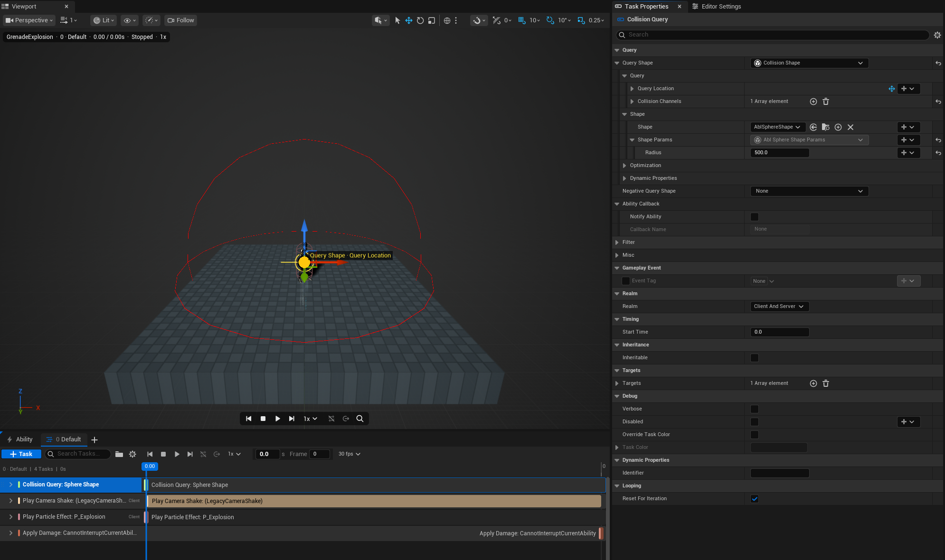
Task: Open timeline settings gear next to folder
Action: pos(132,454)
